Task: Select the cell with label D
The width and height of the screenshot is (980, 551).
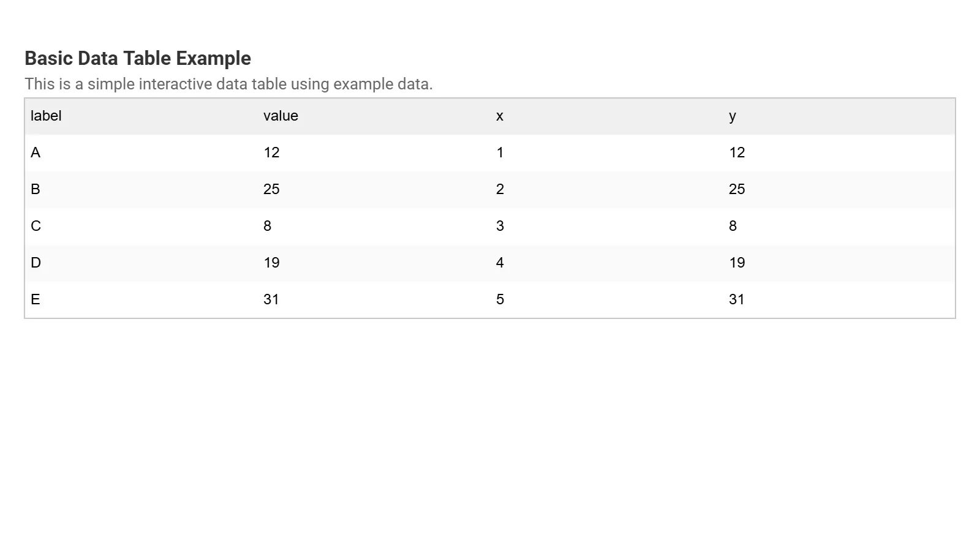Action: (36, 263)
